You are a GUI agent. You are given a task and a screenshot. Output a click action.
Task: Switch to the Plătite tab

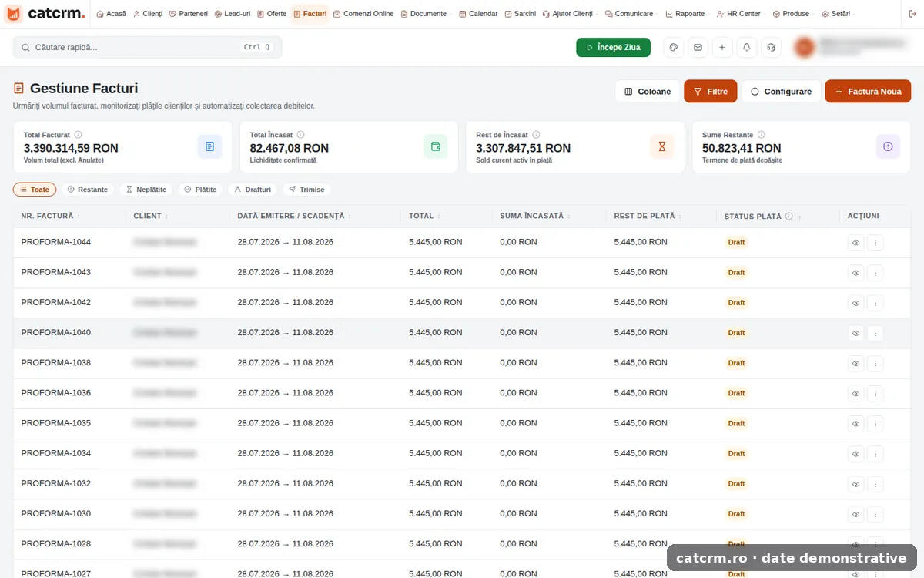pyautogui.click(x=200, y=190)
